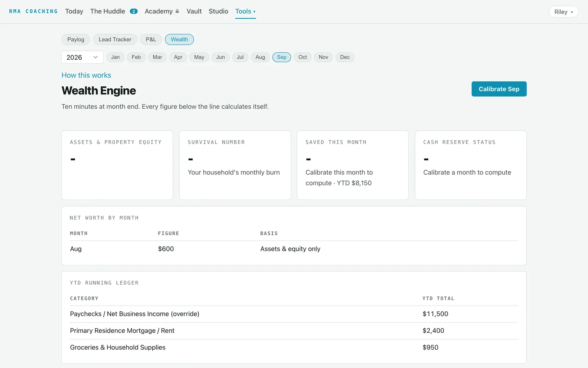
Task: Click the $11,500 YTD total
Action: click(435, 314)
